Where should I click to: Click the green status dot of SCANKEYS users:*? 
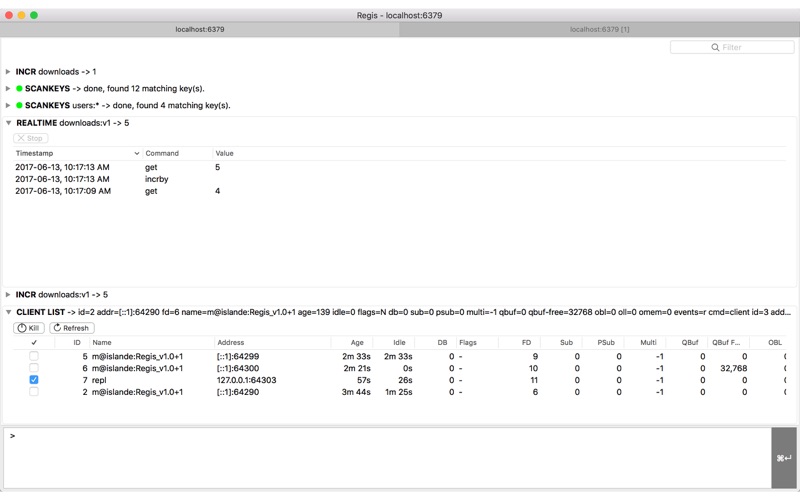pos(19,106)
